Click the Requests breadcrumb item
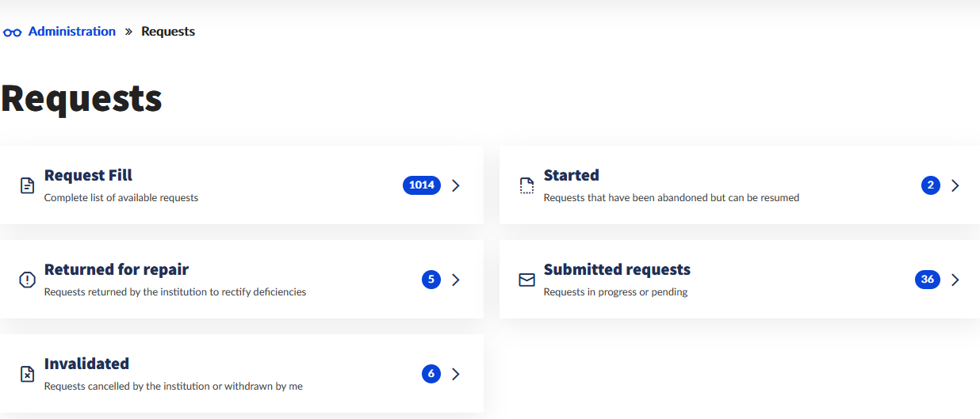Screen dimensions: 980x419 (168, 32)
